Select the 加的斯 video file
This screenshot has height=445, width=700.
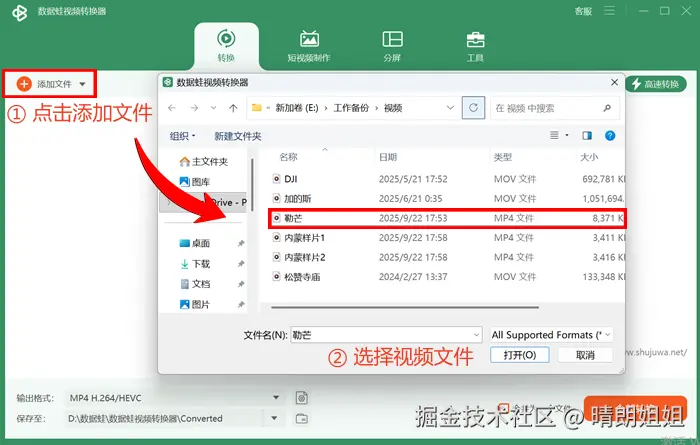pyautogui.click(x=447, y=199)
